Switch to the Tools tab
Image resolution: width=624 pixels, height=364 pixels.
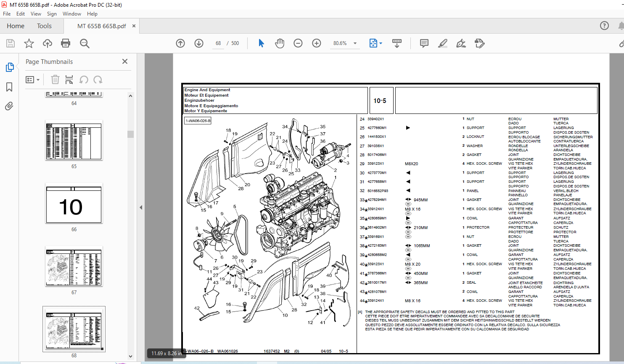[44, 26]
